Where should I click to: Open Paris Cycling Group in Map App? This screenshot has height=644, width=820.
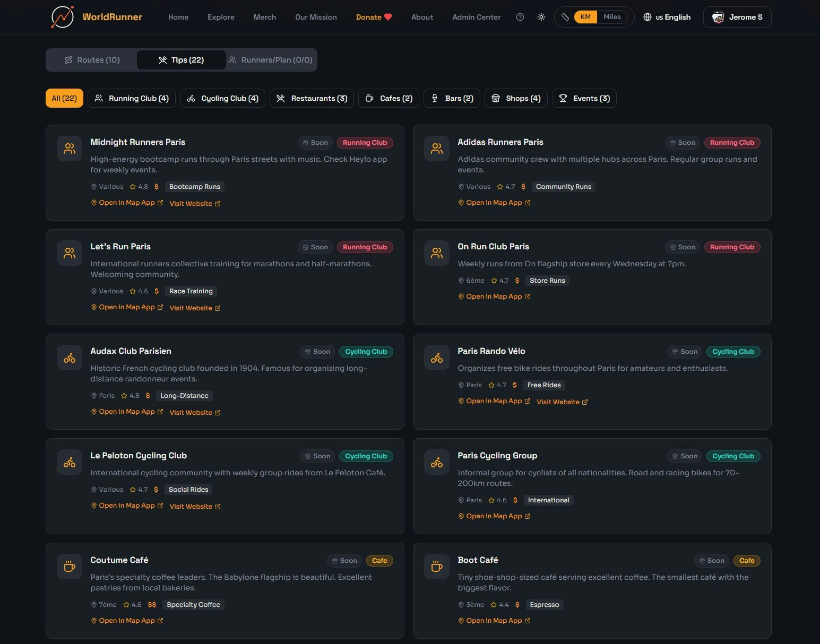494,516
